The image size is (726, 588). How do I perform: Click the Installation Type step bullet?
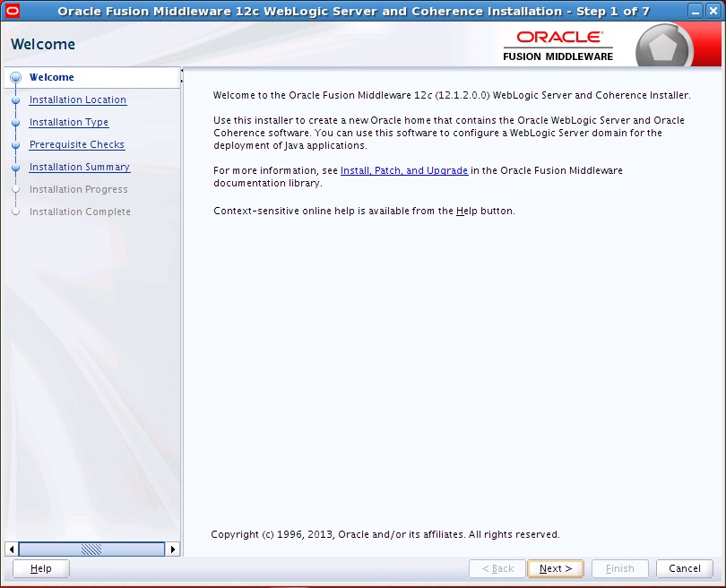16,122
